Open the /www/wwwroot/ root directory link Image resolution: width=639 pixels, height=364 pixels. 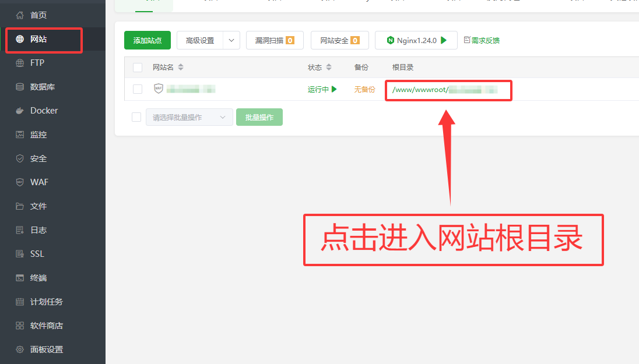click(x=420, y=90)
